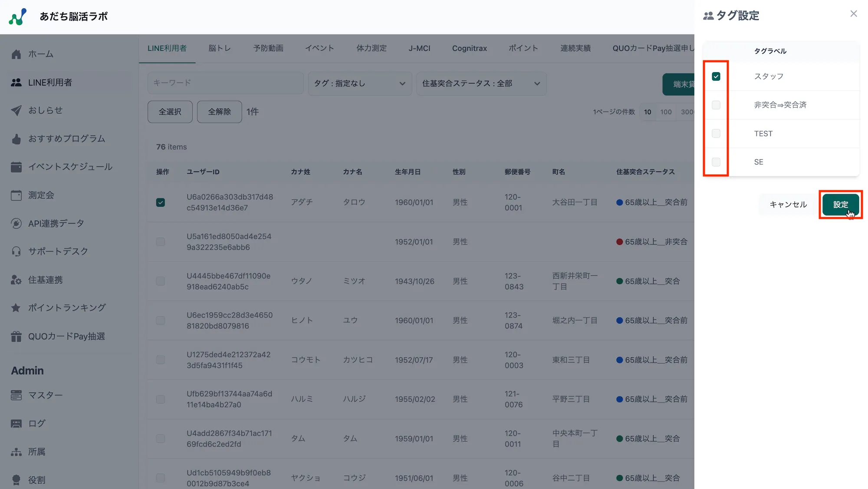Switch to the 脳トレ tab
Screen dimensions: 868x489
[220, 48]
